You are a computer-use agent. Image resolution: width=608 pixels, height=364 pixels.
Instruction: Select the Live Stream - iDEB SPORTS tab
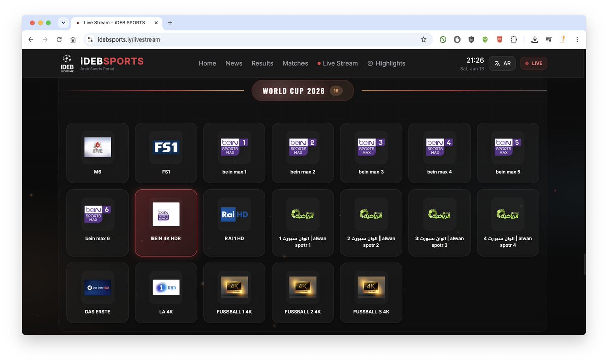tap(116, 23)
